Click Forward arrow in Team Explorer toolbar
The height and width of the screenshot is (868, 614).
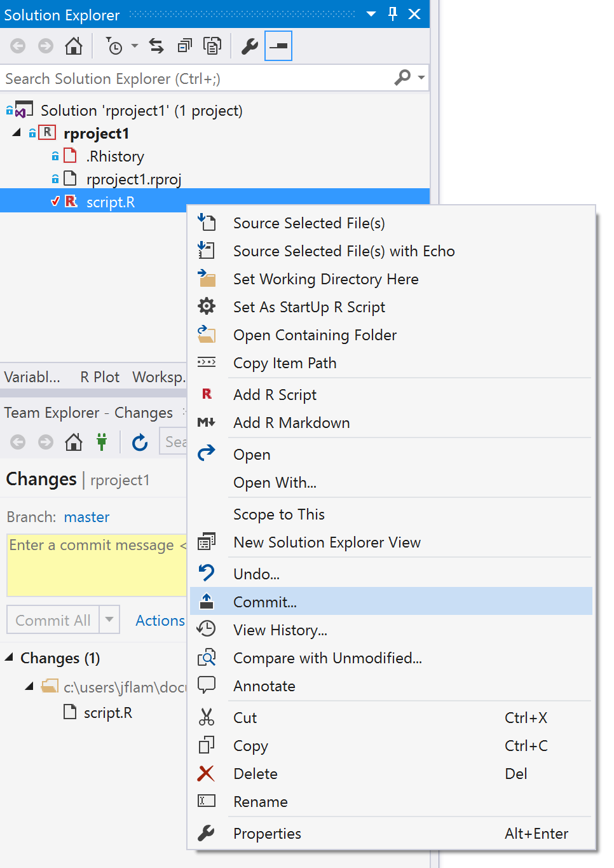[46, 442]
